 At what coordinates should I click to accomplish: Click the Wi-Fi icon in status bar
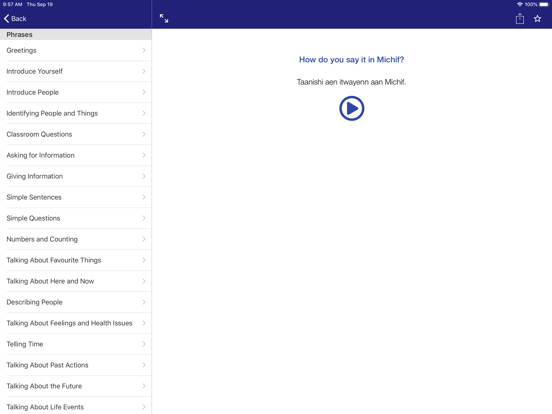pyautogui.click(x=520, y=5)
